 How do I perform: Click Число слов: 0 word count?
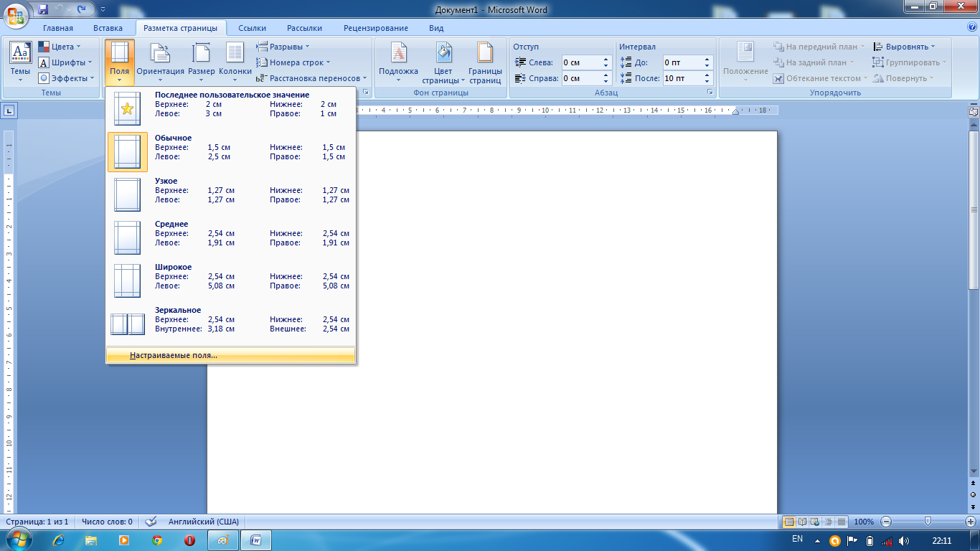(107, 522)
